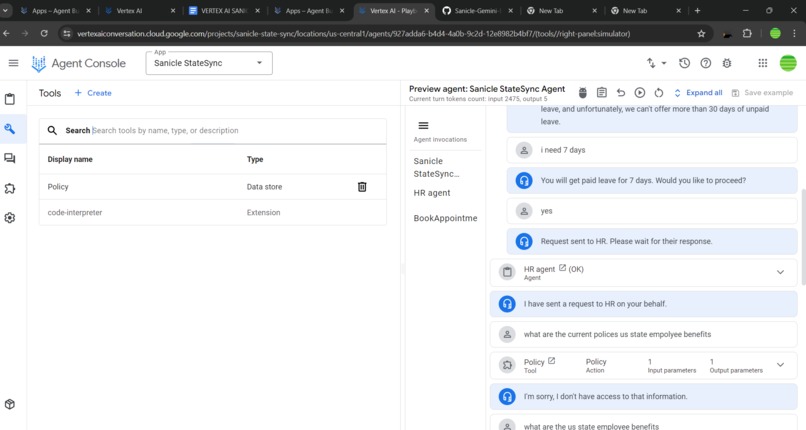Image resolution: width=806 pixels, height=430 pixels.
Task: Click 'You will get paid leave' response
Action: [x=651, y=180]
